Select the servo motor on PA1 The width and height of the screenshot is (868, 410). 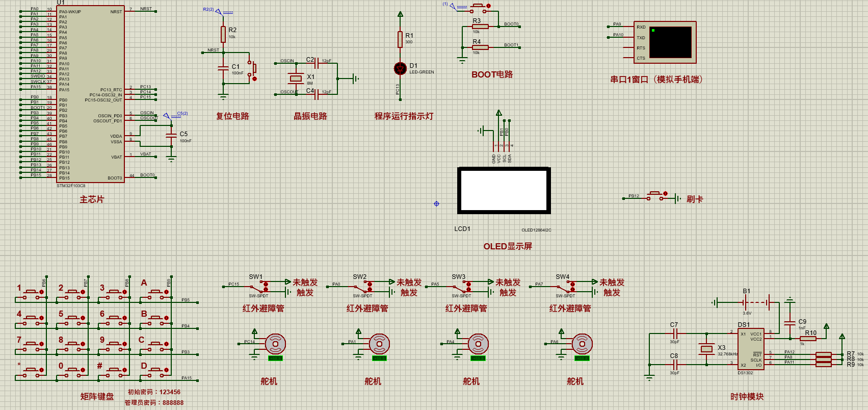379,344
